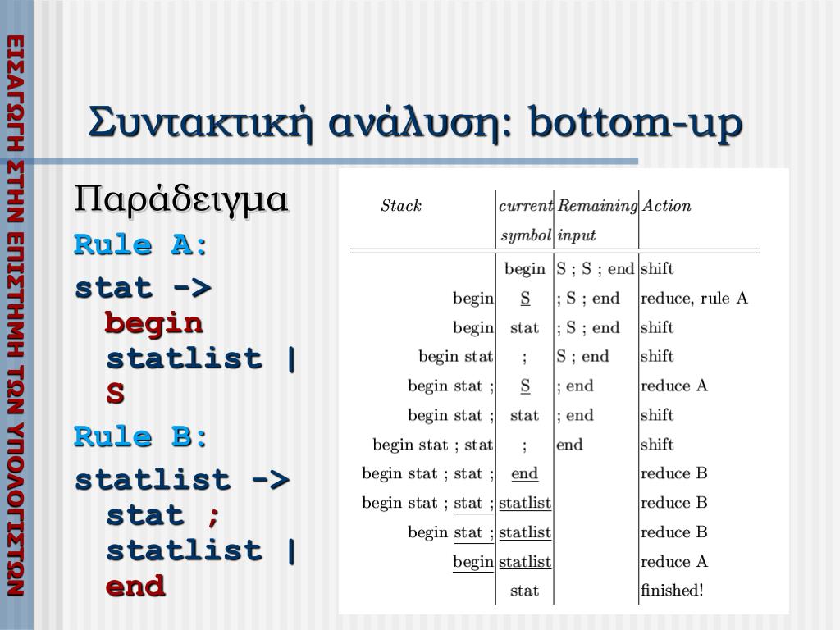The width and height of the screenshot is (840, 630).
Task: Click 'stat ->' in Rule A
Action: pyautogui.click(x=143, y=288)
